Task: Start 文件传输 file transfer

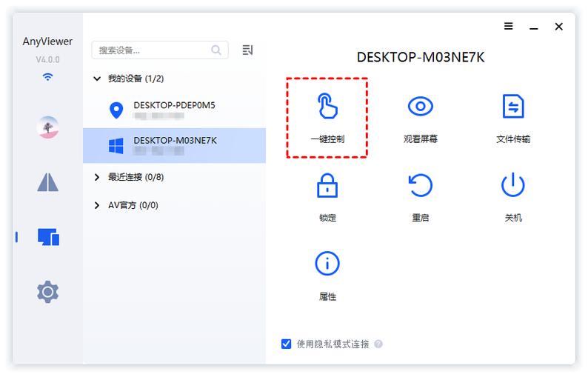Action: 513,106
